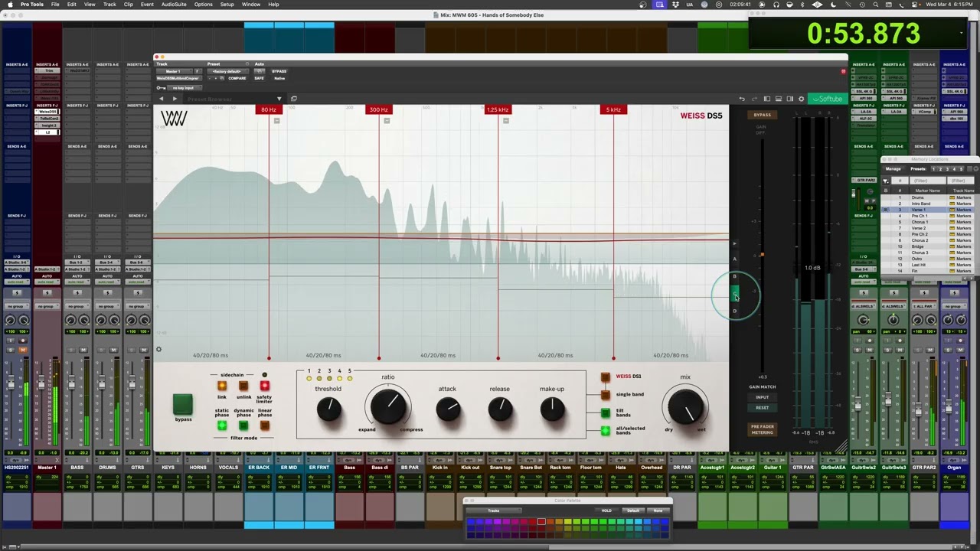Select single band mode button
This screenshot has width=980, height=551.
(606, 394)
